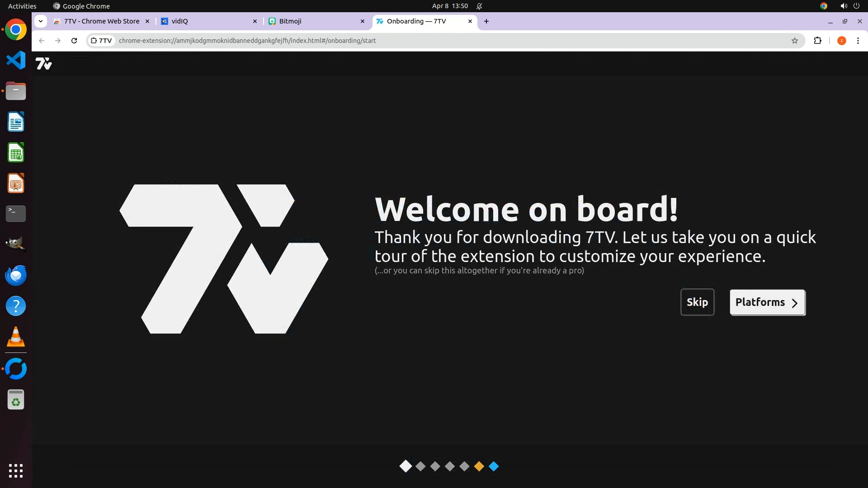
Task: Open the Extensions puzzle icon
Action: tap(817, 41)
